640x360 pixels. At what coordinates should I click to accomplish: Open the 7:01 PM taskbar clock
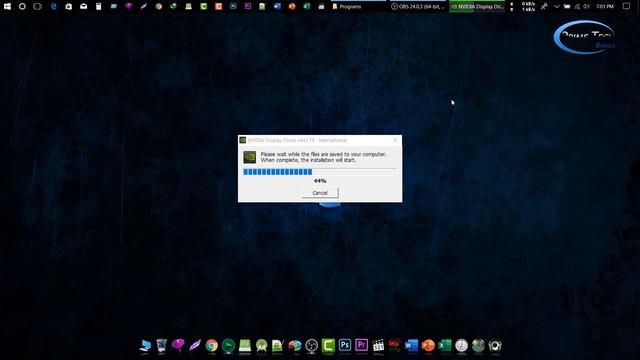[x=605, y=7]
